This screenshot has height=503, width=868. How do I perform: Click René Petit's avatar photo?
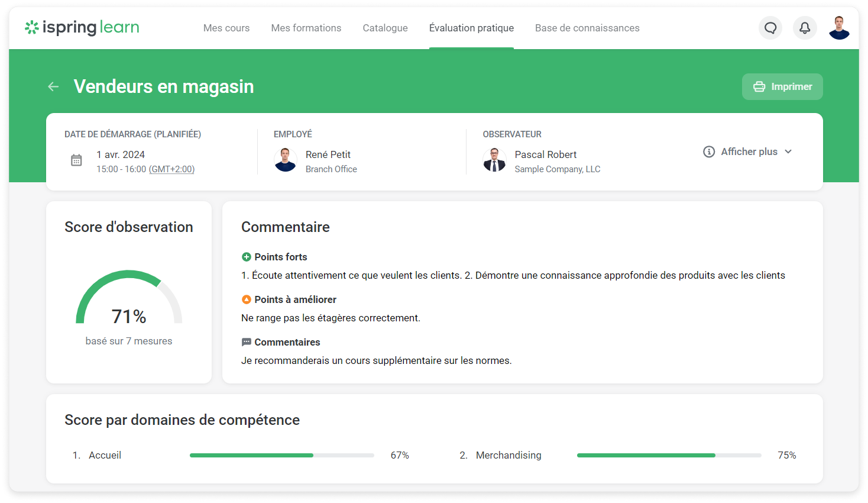point(286,160)
